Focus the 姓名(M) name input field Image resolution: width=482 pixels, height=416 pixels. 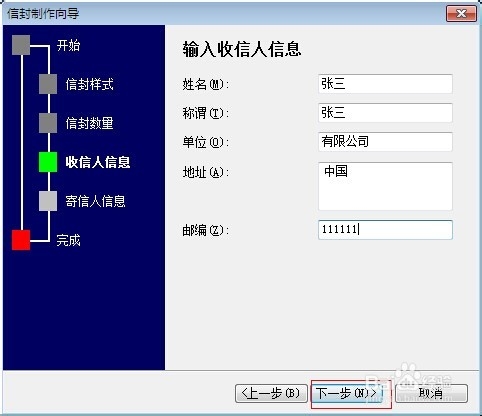[385, 84]
